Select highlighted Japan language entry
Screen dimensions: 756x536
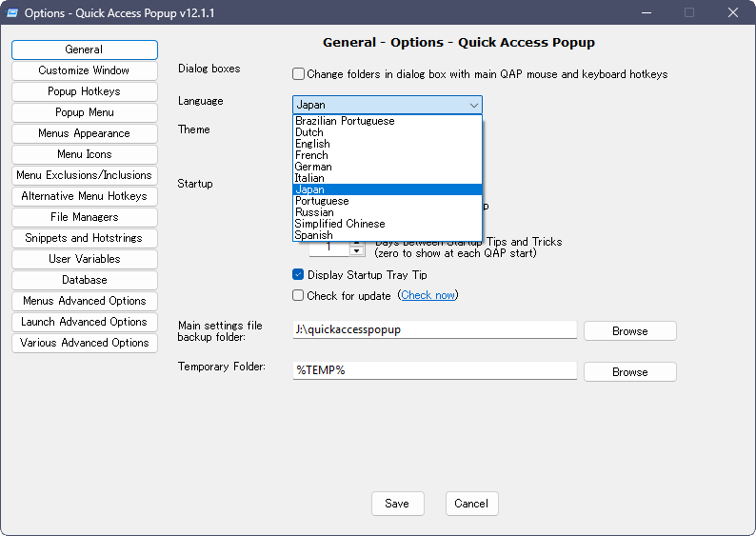388,189
